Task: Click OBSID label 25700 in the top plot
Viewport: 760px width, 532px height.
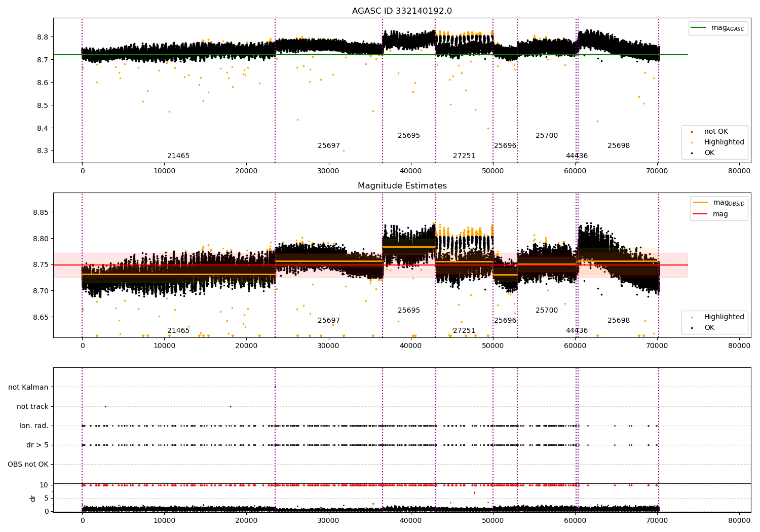Action: click(547, 136)
